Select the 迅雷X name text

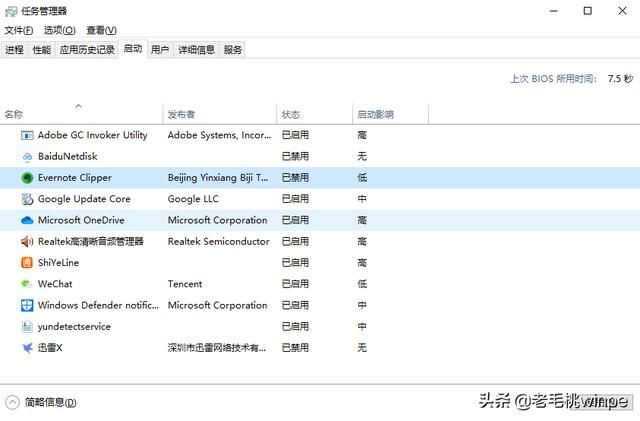click(x=50, y=347)
